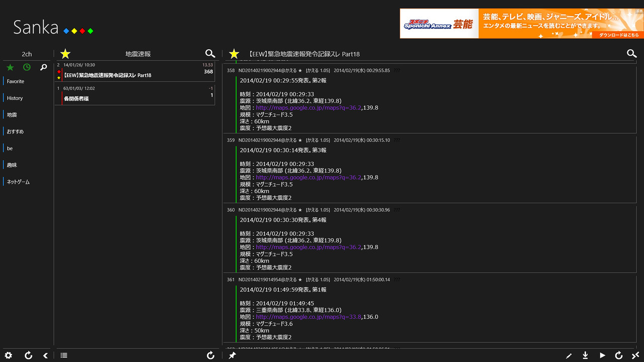Pin the thread list with the pin icon
The height and width of the screenshot is (362, 644).
[232, 355]
